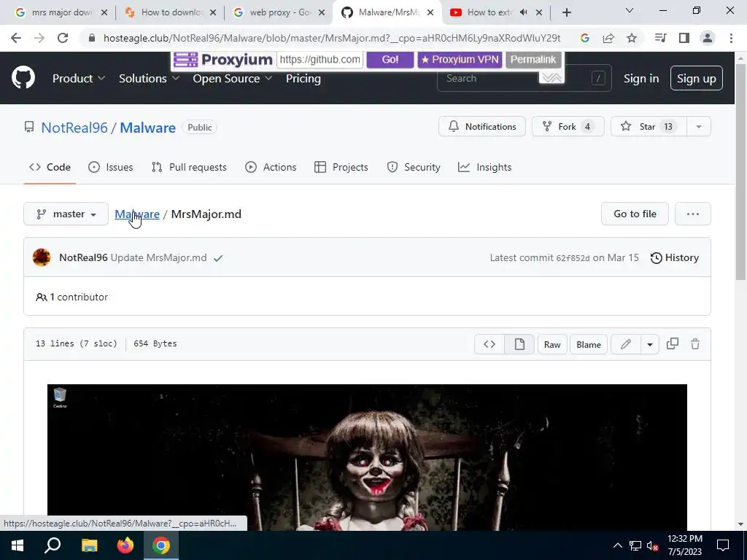Screen dimensions: 747x560
Task: Open the Chrome profile avatar icon
Action: [x=708, y=38]
